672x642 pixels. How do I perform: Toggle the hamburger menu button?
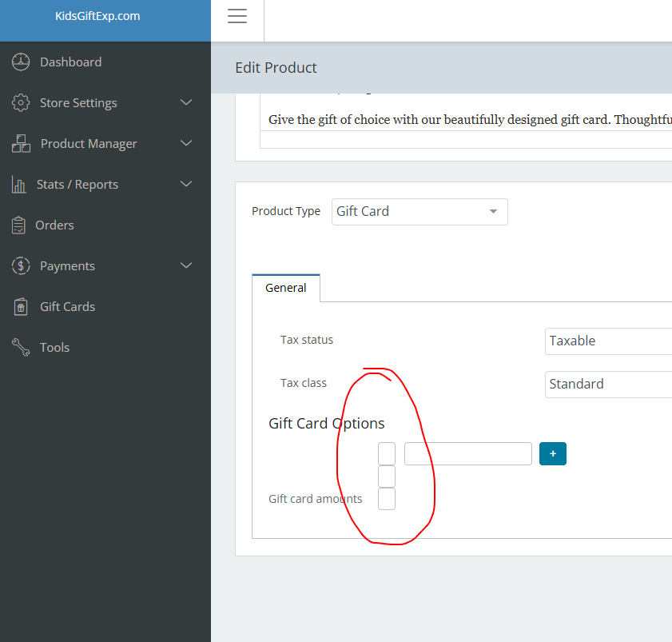pyautogui.click(x=237, y=17)
